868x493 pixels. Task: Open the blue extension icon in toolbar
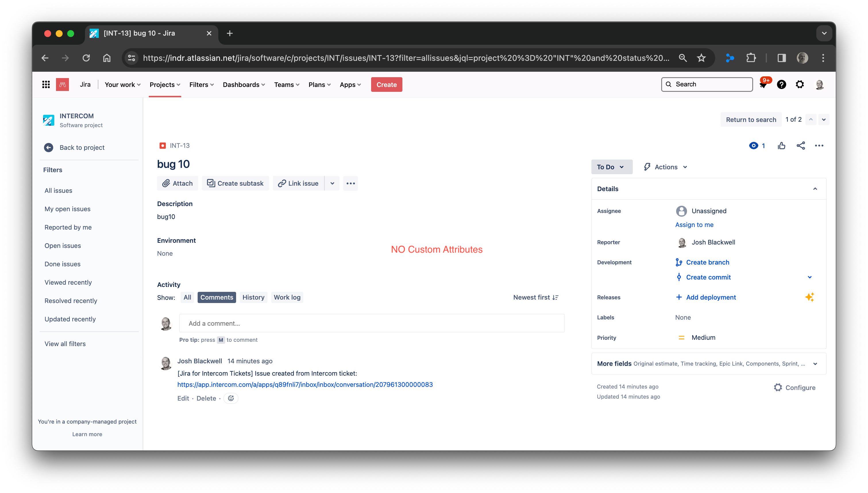[730, 58]
